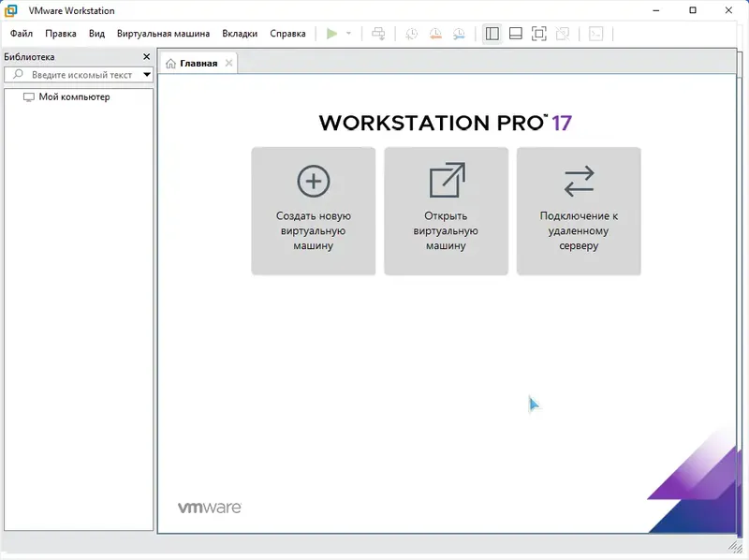Click the VMware Workstation logo icon in the titlebar
This screenshot has width=749, height=560.
tap(9, 10)
